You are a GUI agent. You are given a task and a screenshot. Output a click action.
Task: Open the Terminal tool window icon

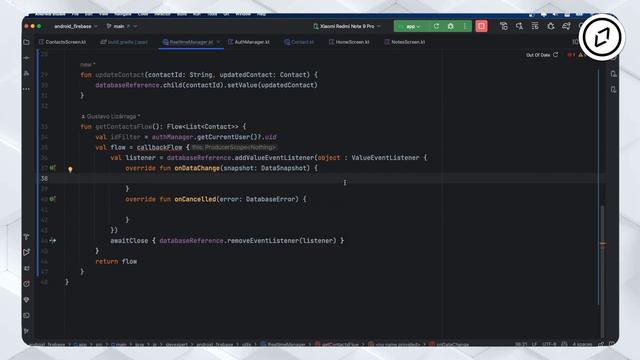(27, 315)
